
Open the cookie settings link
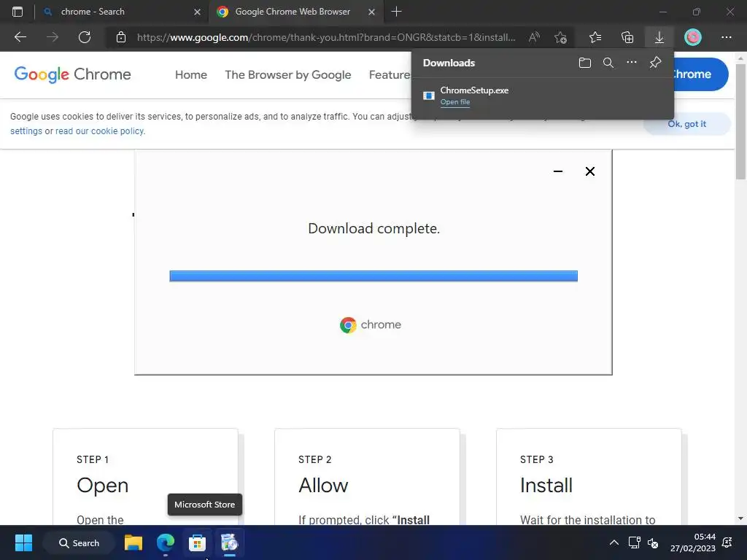[x=26, y=131]
